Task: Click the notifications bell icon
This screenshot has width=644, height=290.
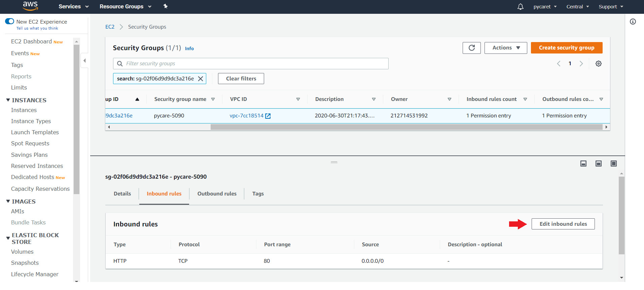Action: click(520, 7)
